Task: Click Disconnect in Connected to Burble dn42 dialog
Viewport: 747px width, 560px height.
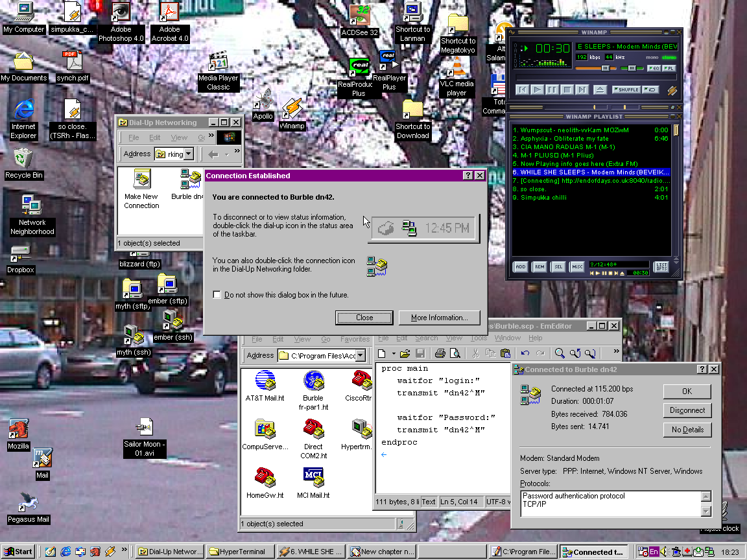Action: click(687, 410)
